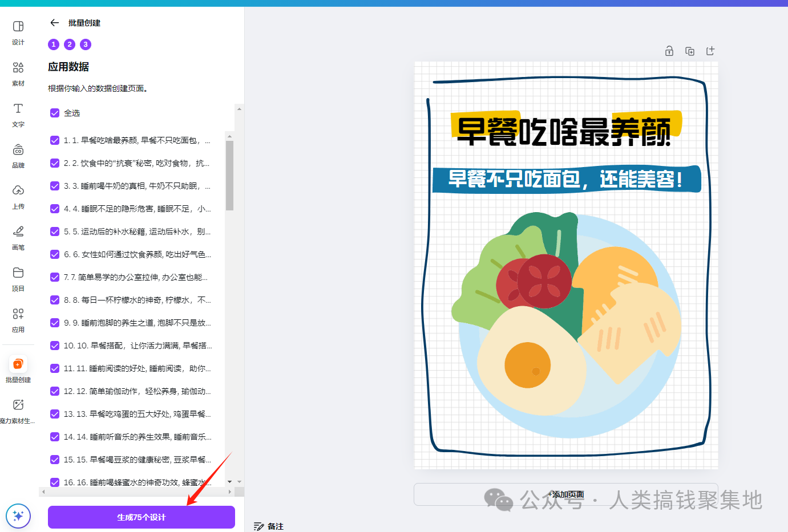Uncheck entry 1 早餐吃啥最养颜

tap(55, 140)
